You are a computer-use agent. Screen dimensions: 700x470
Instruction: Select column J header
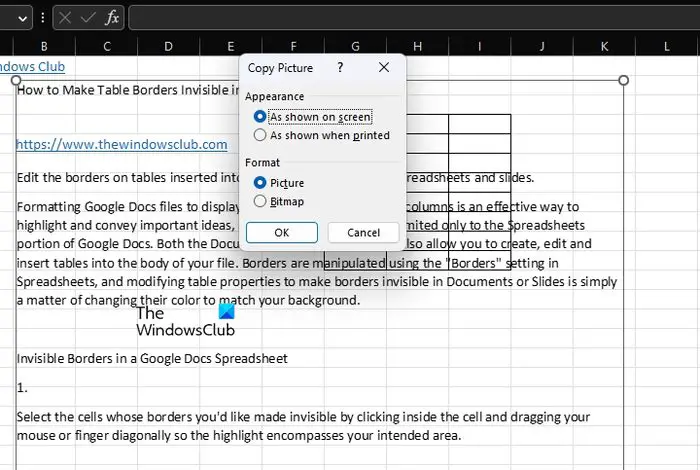click(542, 46)
